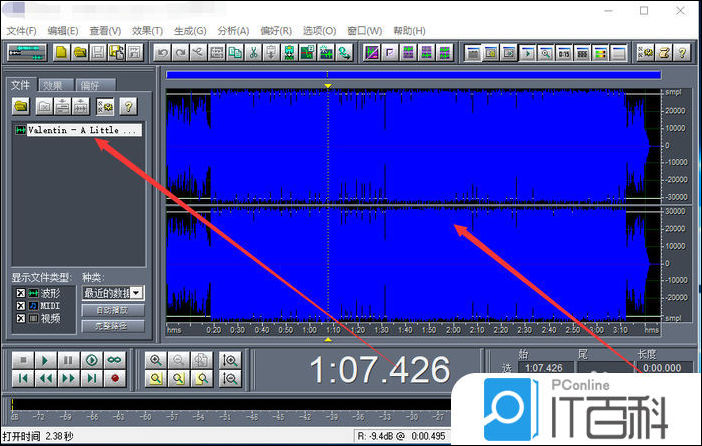
Task: Jump to start with Go to Beginning button
Action: pos(23,379)
